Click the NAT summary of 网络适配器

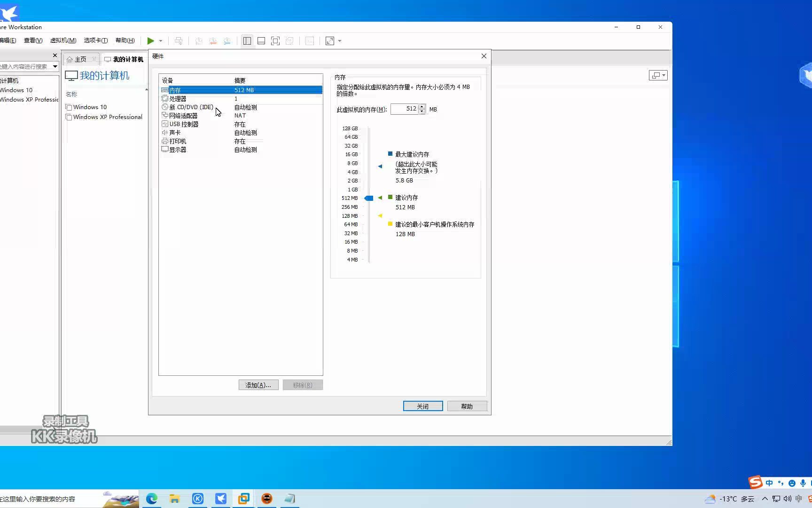click(x=240, y=116)
